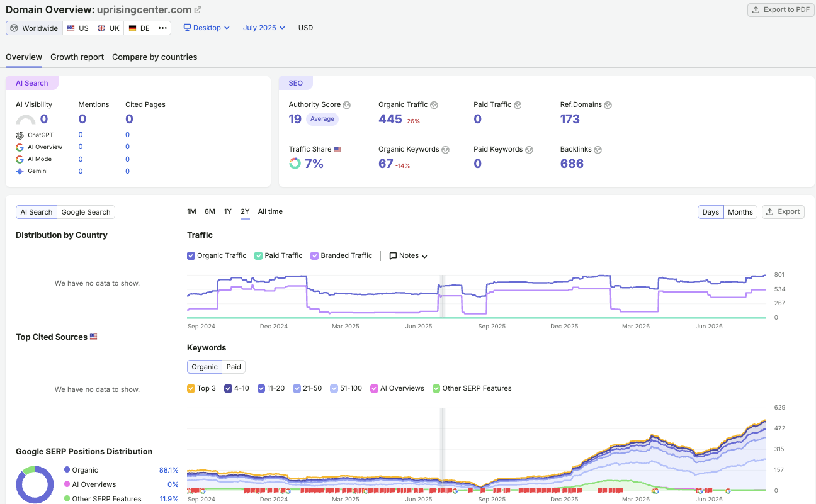This screenshot has width=816, height=504.
Task: Click the Authority Score info icon
Action: (347, 105)
